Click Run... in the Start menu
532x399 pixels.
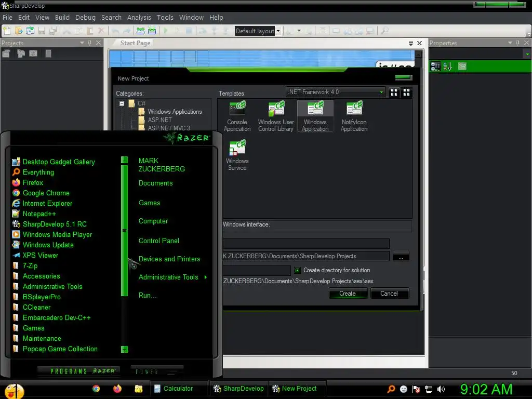click(x=148, y=296)
